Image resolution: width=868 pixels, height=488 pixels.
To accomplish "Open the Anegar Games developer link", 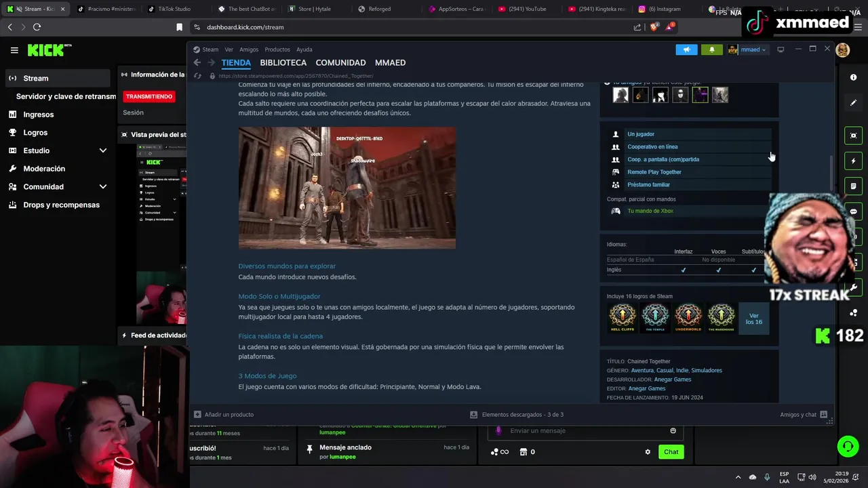I will (x=673, y=380).
